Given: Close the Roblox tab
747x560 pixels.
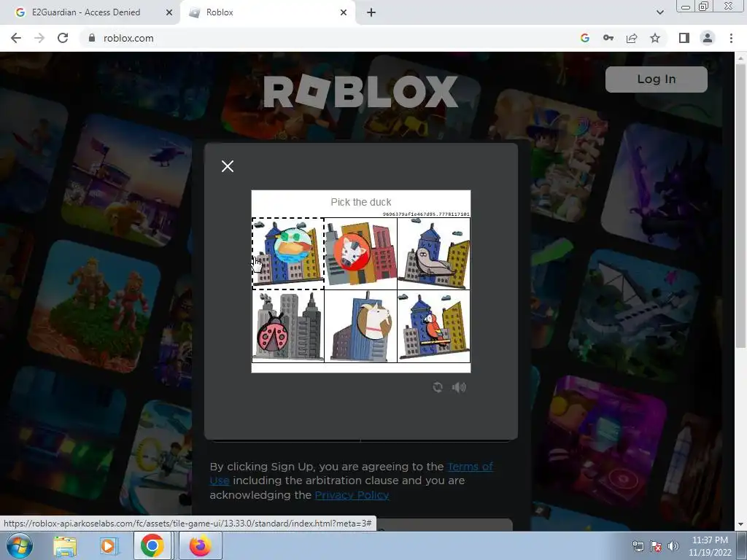Looking at the screenshot, I should tap(344, 12).
